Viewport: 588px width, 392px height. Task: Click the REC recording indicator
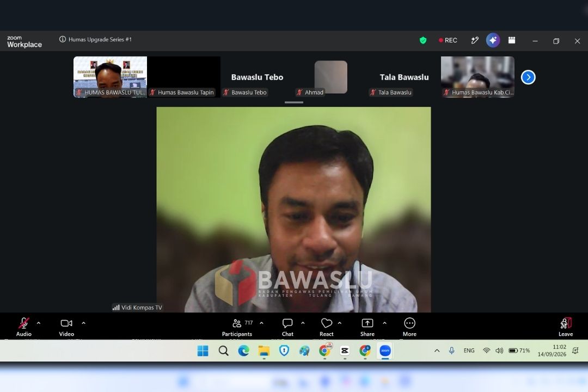(x=448, y=40)
